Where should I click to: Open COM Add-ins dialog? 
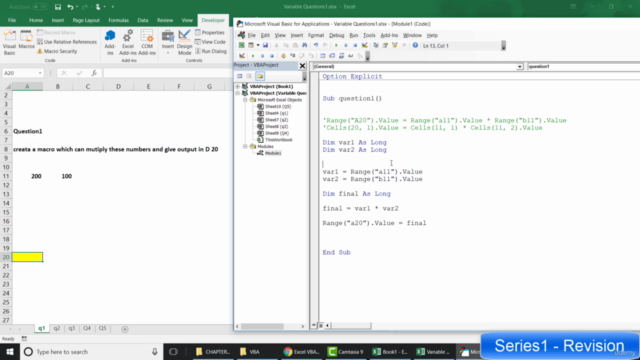coord(147,42)
